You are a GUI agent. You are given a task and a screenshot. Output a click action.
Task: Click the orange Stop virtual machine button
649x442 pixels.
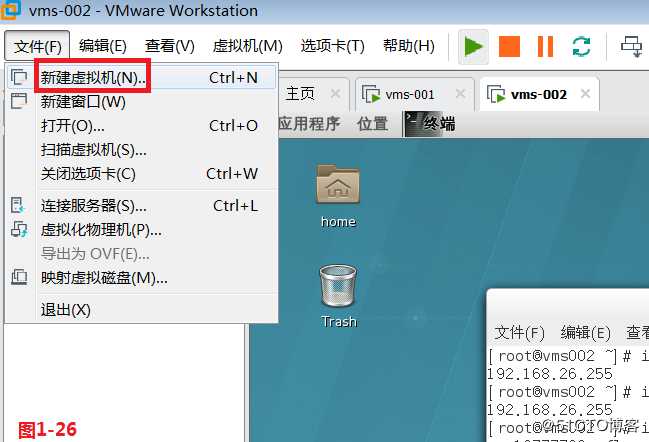coord(509,46)
